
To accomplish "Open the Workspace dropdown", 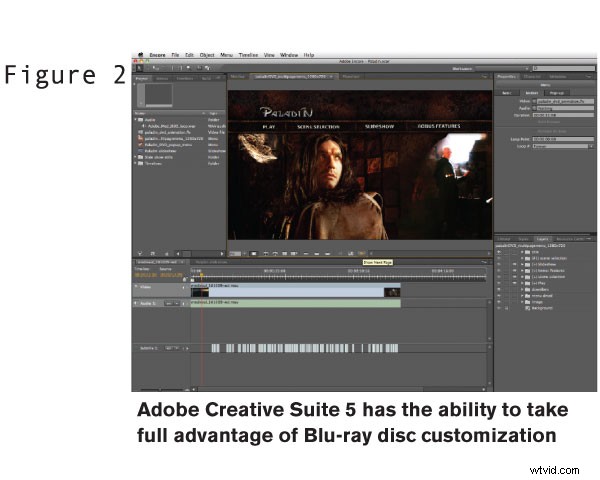I will [x=502, y=69].
